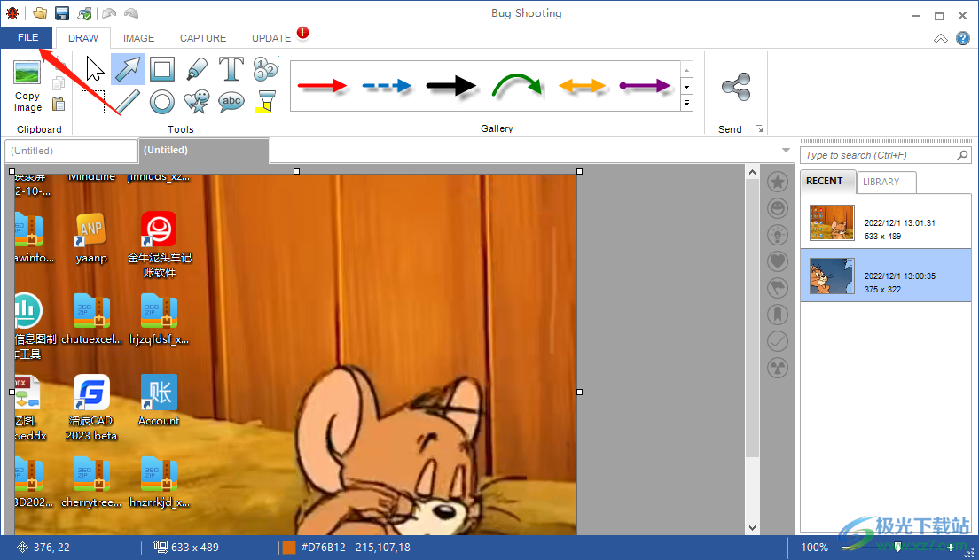Select the stamps and shapes tool
Viewport: 979px width, 560px height.
tap(197, 102)
